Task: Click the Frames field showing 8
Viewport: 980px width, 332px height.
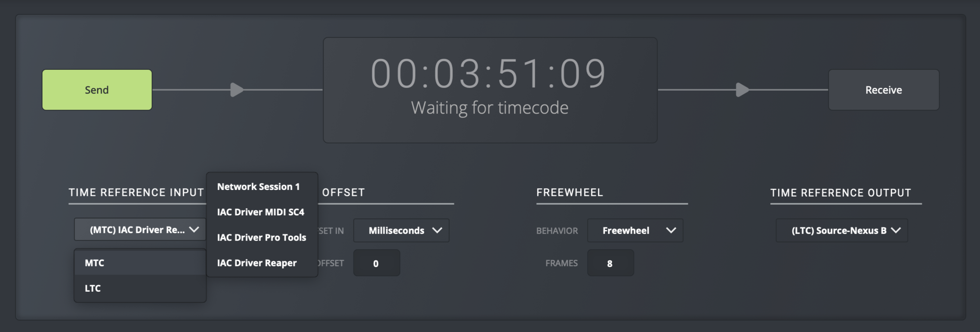Action: pos(610,263)
